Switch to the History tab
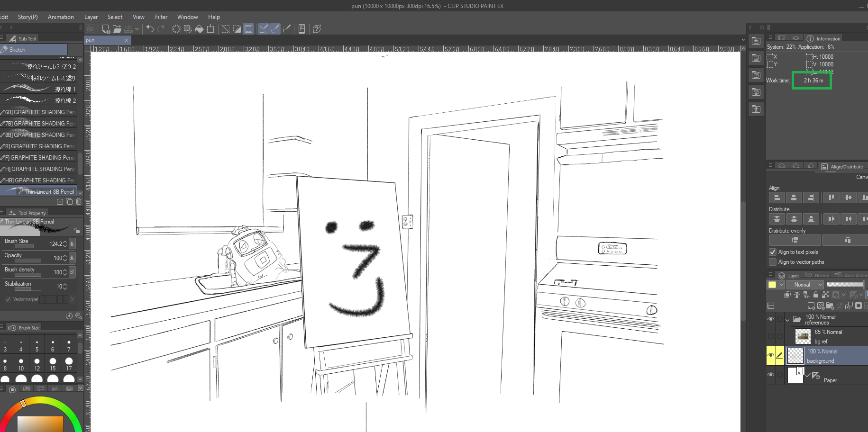The image size is (868, 432). point(817,275)
